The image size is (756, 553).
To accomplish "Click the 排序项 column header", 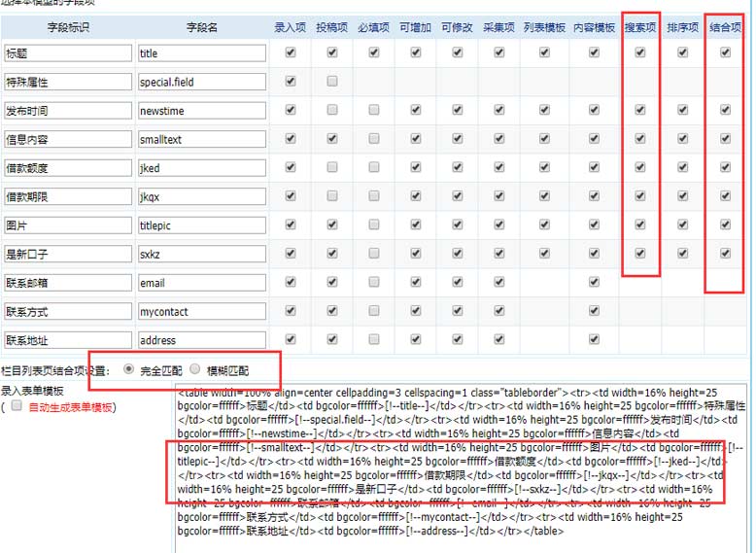I will click(683, 27).
